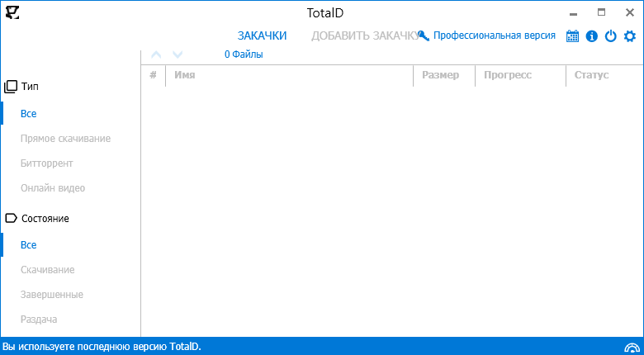Open settings gear icon
Image resolution: width=644 pixels, height=355 pixels.
click(x=630, y=36)
